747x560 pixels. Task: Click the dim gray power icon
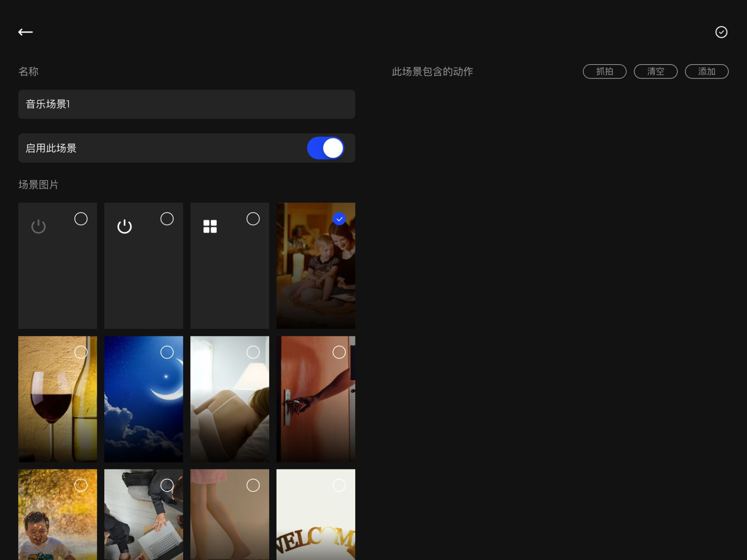coord(39,226)
